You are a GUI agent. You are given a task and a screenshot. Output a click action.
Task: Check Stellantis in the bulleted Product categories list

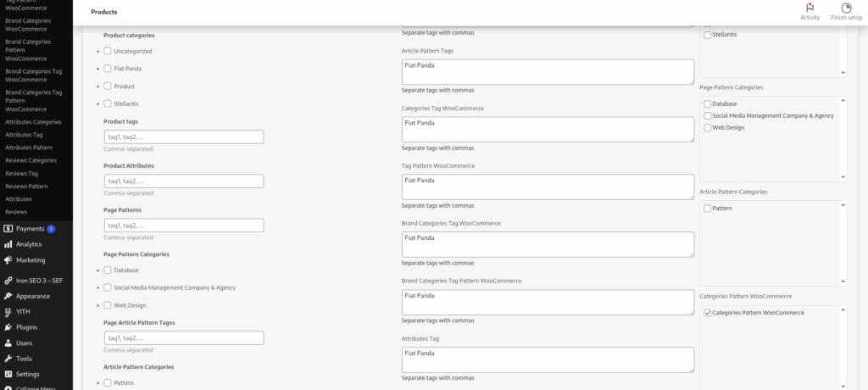pyautogui.click(x=108, y=103)
